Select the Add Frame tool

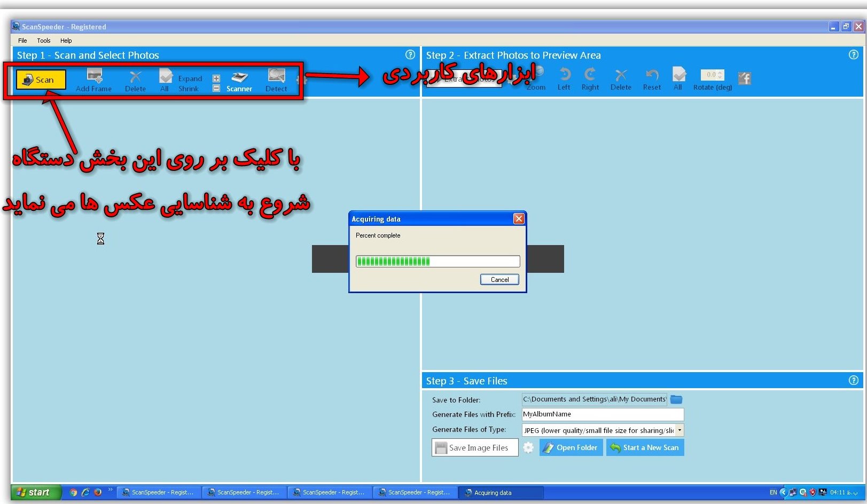click(94, 80)
